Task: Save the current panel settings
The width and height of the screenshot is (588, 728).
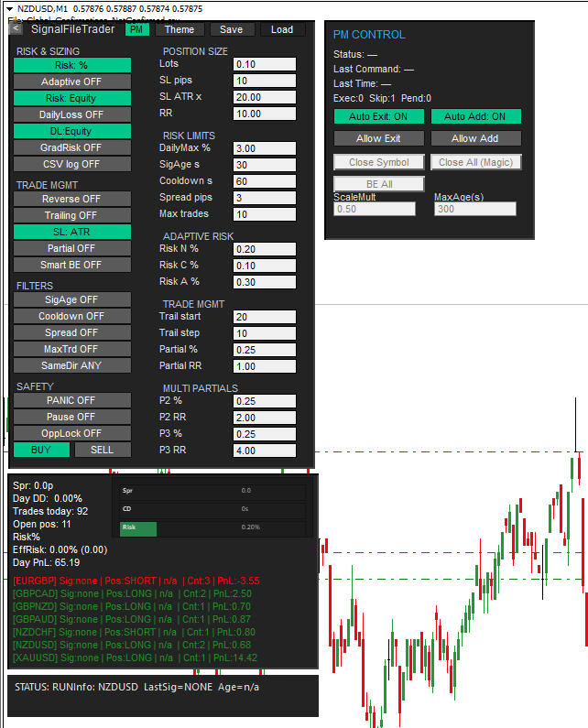Action: pyautogui.click(x=232, y=29)
